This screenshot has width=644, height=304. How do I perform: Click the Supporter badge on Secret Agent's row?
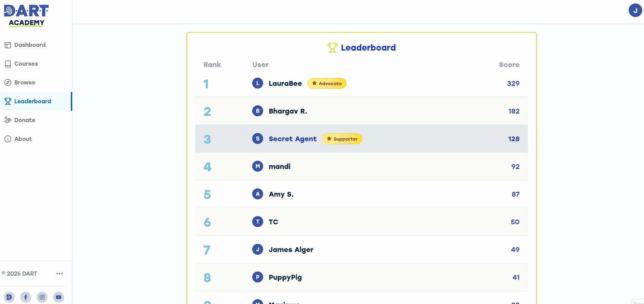(x=342, y=139)
